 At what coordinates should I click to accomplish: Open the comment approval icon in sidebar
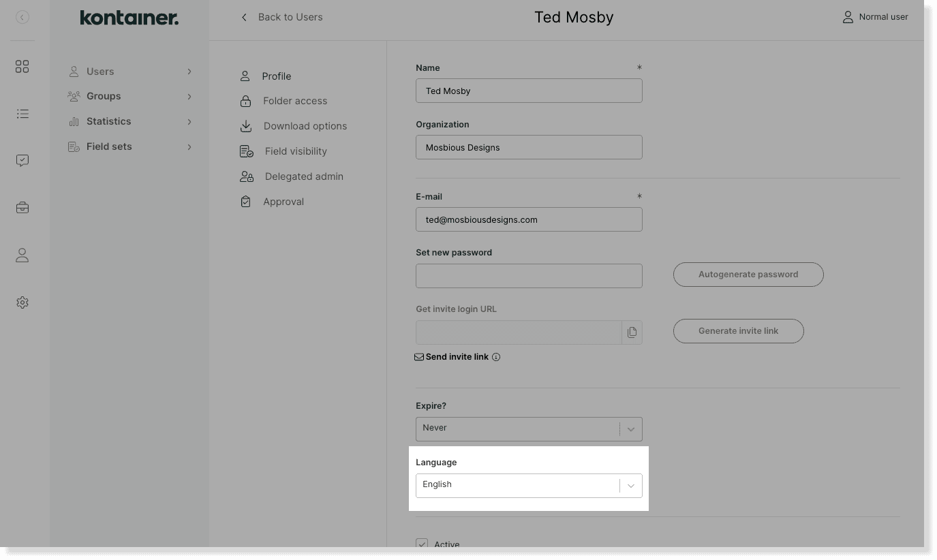(22, 160)
